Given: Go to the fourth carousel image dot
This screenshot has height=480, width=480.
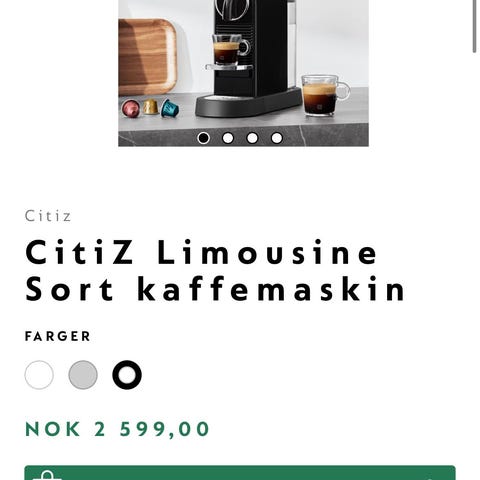Looking at the screenshot, I should tap(277, 138).
